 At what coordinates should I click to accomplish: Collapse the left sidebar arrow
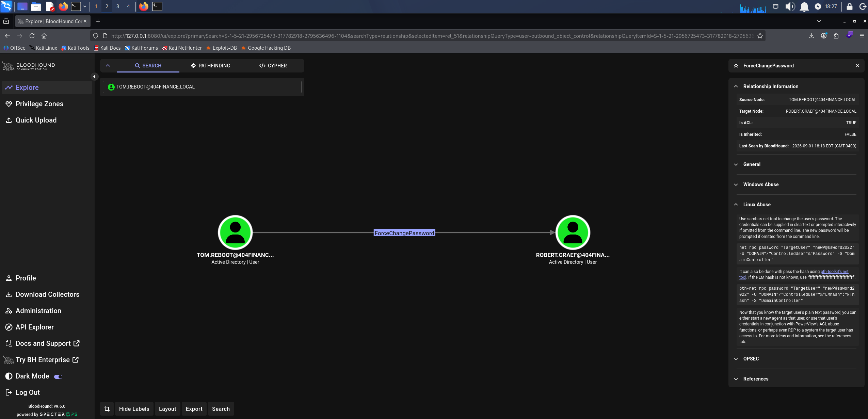(x=94, y=77)
